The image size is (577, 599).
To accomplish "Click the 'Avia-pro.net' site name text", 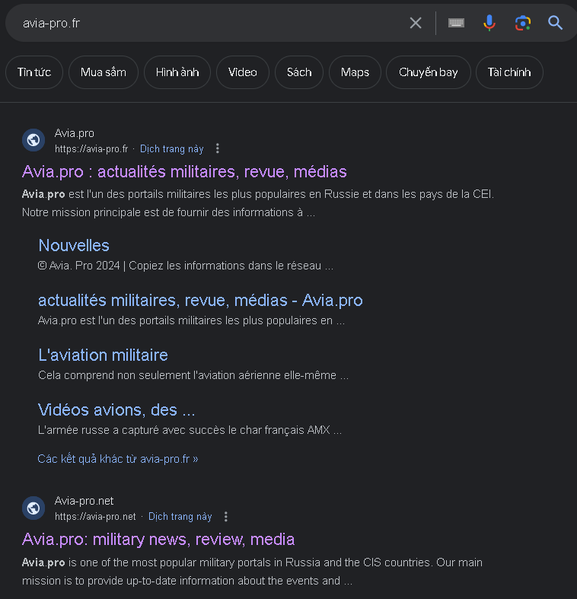I will pos(84,501).
